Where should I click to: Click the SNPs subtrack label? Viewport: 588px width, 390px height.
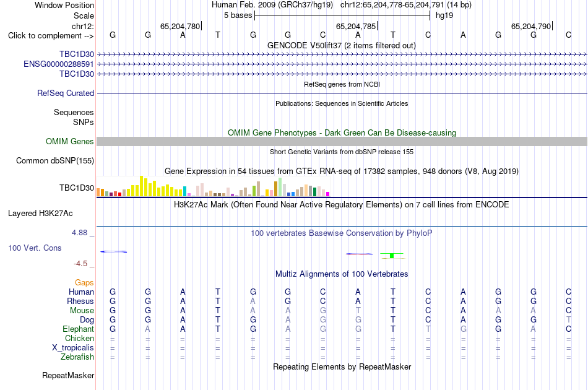tap(84, 122)
